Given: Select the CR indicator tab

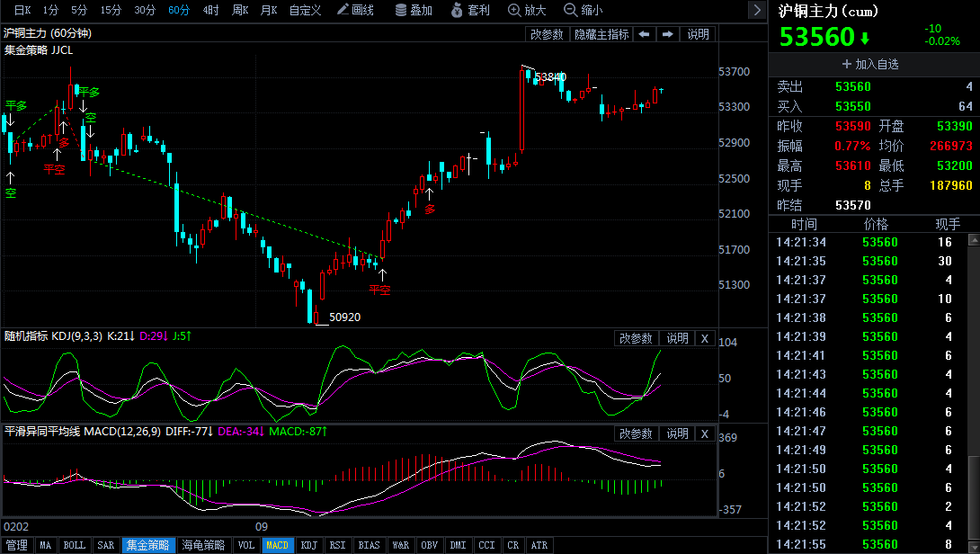Looking at the screenshot, I should click(513, 545).
